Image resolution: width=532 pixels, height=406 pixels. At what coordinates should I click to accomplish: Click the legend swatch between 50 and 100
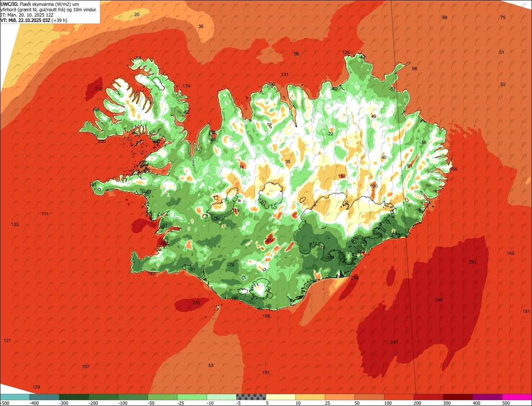369,397
